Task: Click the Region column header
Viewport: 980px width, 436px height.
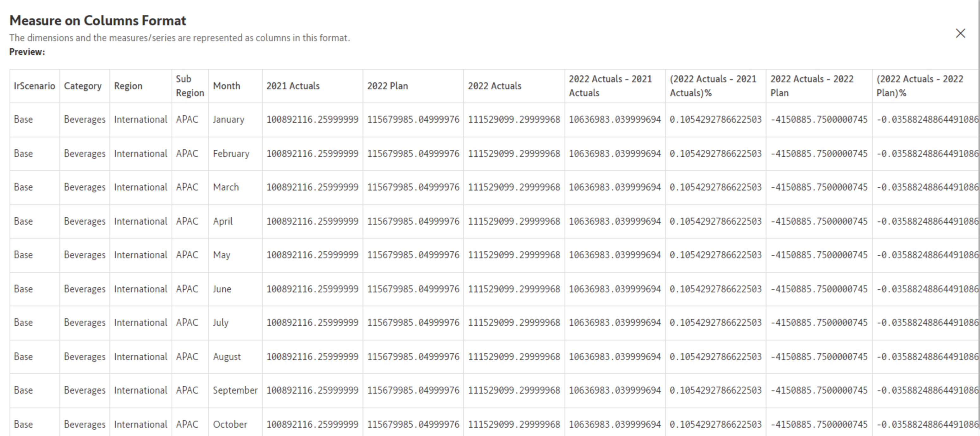Action: [128, 86]
